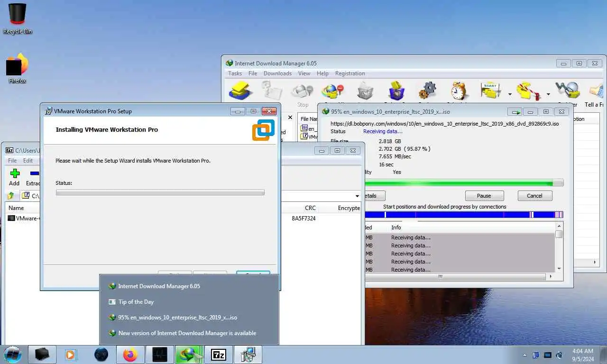Click the green download progress bar
Screen dimensions: 607x364
(x=464, y=182)
